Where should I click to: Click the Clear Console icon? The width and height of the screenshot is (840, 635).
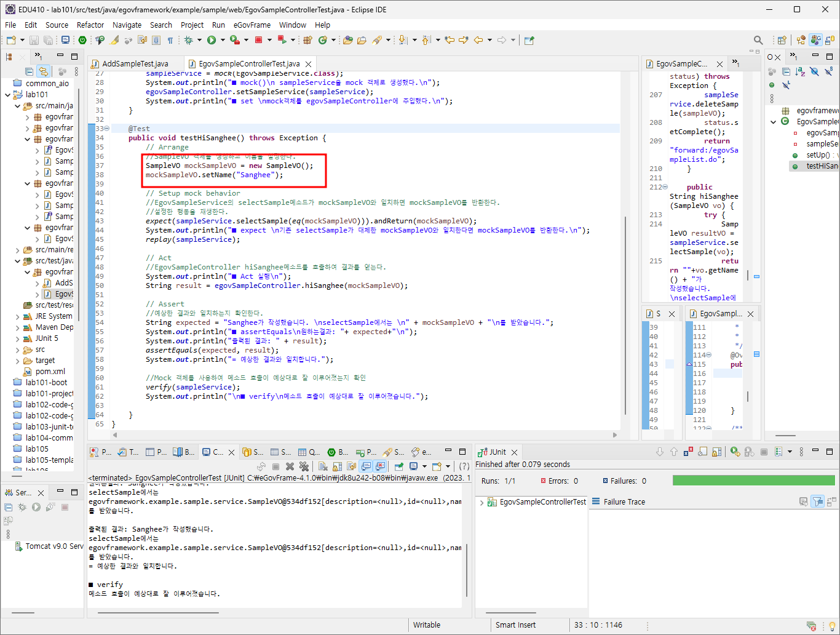(323, 466)
